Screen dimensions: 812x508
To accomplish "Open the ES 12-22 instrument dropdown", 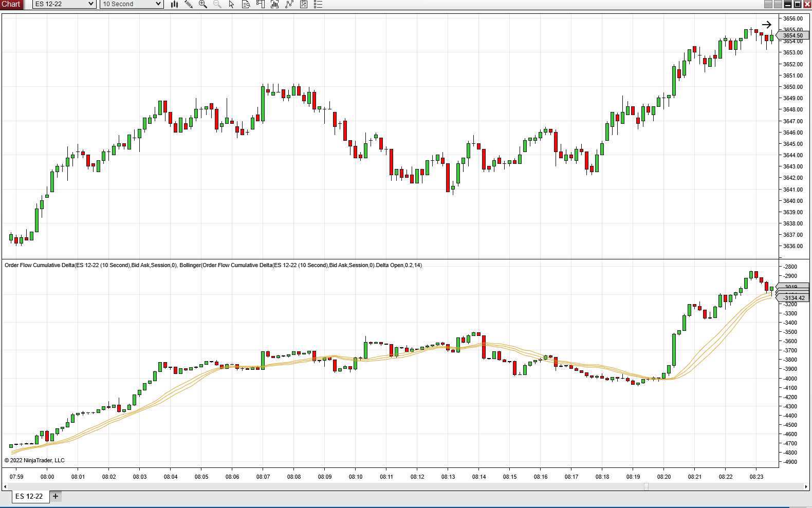I will pos(64,4).
